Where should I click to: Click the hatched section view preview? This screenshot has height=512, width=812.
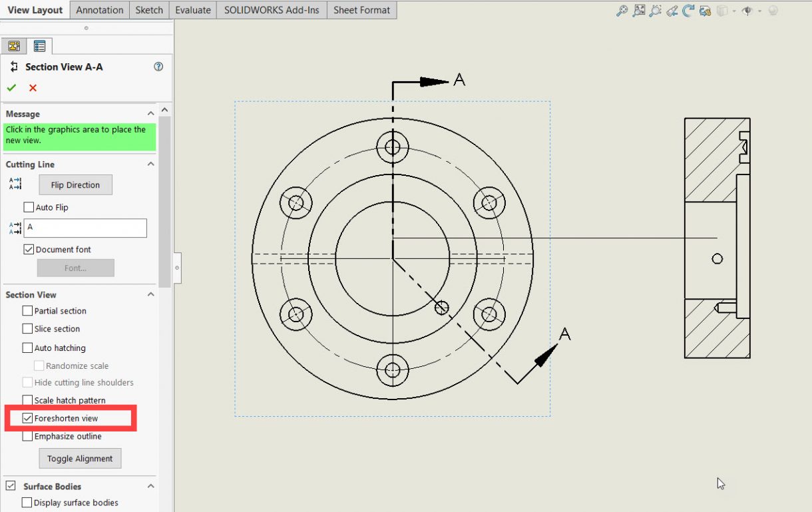tap(717, 238)
